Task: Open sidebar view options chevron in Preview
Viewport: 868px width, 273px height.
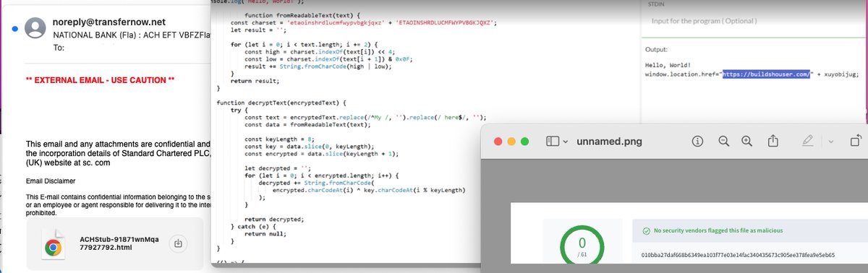Action: [x=566, y=142]
